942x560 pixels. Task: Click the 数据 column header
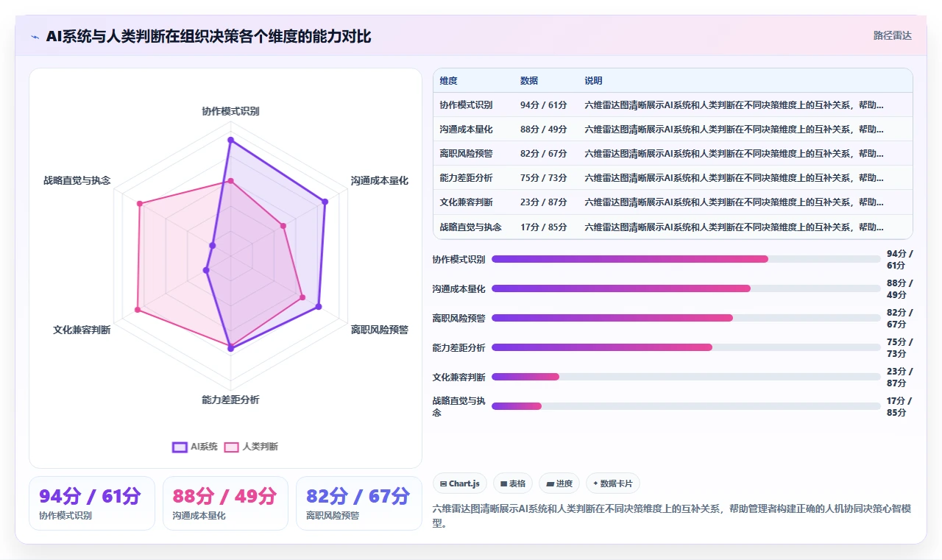[529, 81]
